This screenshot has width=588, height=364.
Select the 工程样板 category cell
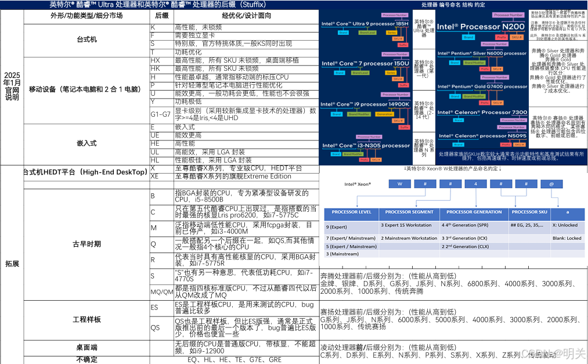click(86, 320)
